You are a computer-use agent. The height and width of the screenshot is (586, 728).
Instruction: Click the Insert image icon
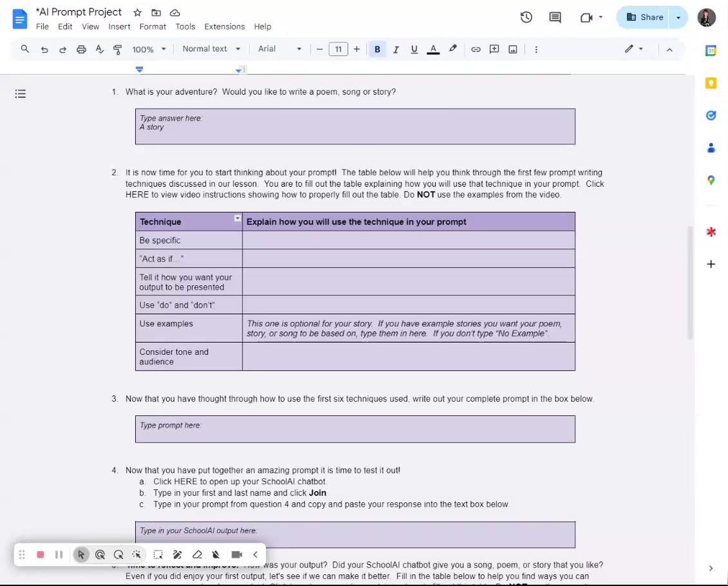[x=513, y=49]
